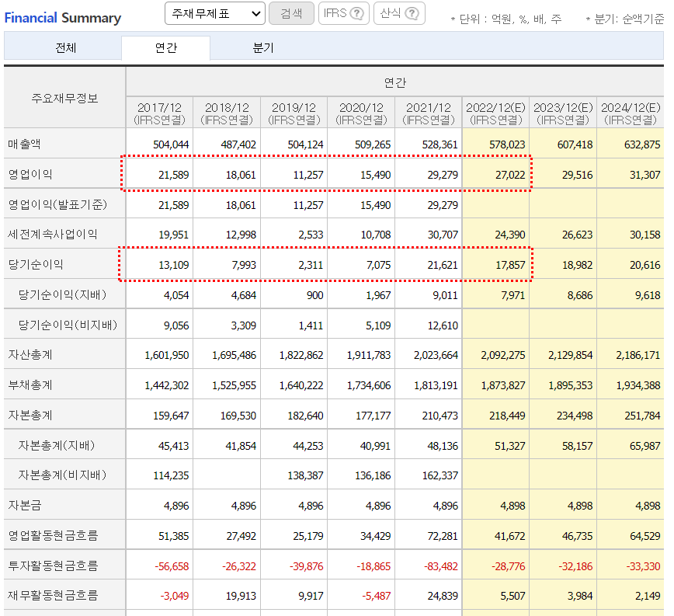Click the 자본총계(지배) row label
The image size is (674, 616).
[x=57, y=445]
